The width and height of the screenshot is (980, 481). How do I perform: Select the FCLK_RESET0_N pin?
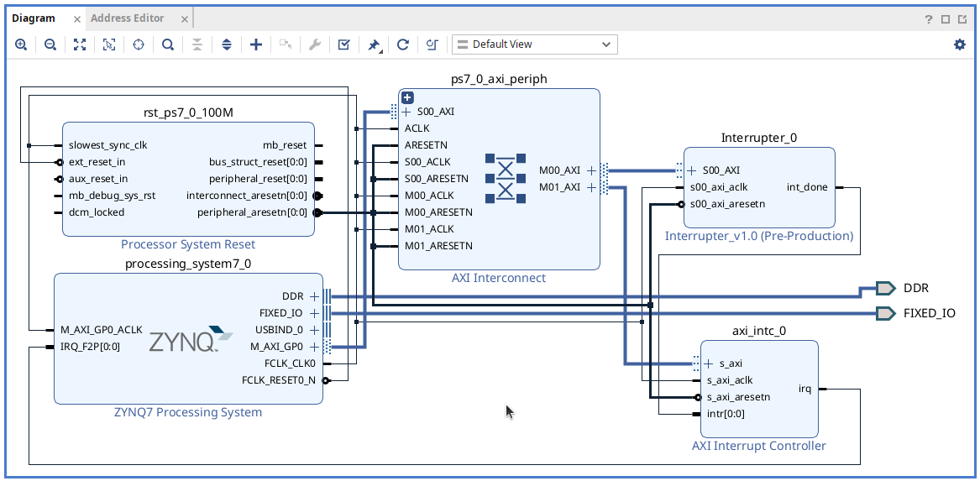pyautogui.click(x=279, y=379)
